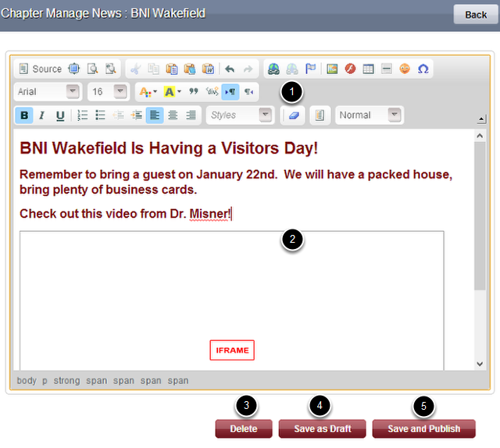
Task: Click the Save as Draft button
Action: (323, 428)
